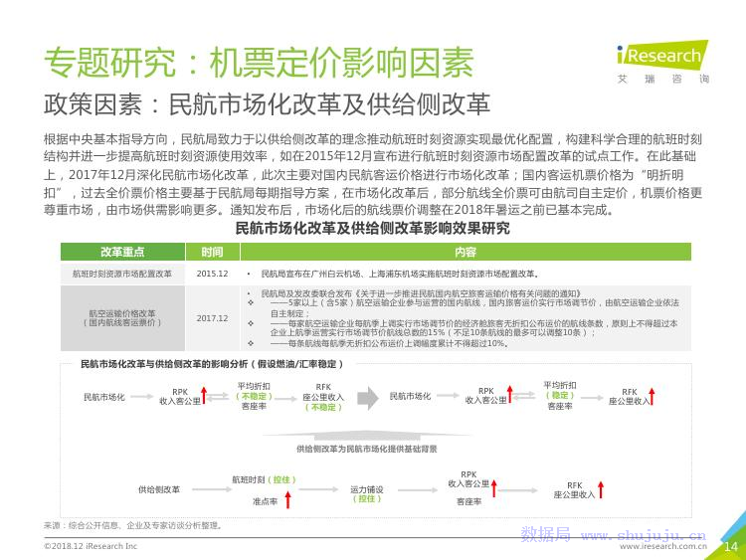Select the title 专题研究：机票定价影响因素

259,63
